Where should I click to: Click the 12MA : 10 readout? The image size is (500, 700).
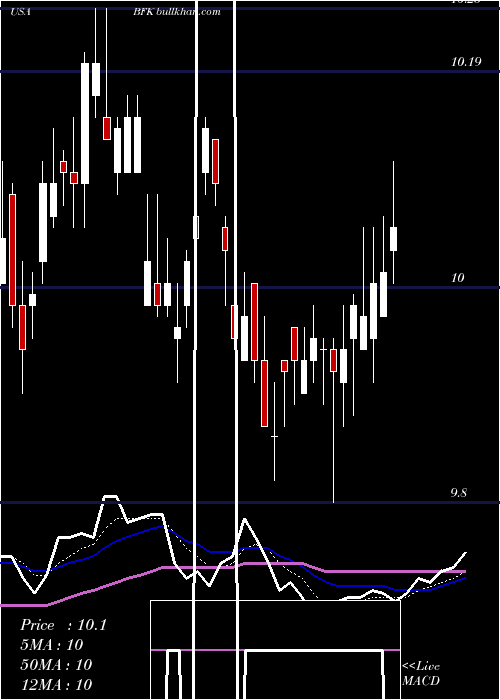(56, 684)
